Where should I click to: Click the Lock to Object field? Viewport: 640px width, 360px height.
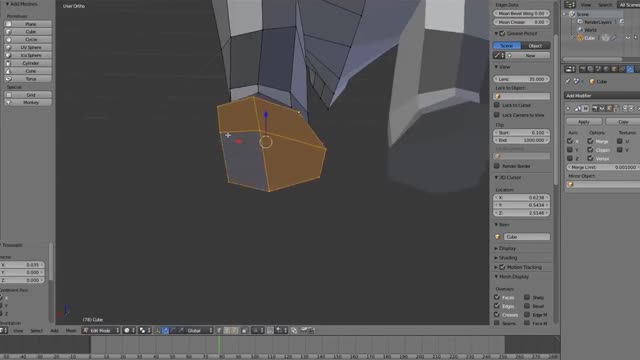click(522, 96)
